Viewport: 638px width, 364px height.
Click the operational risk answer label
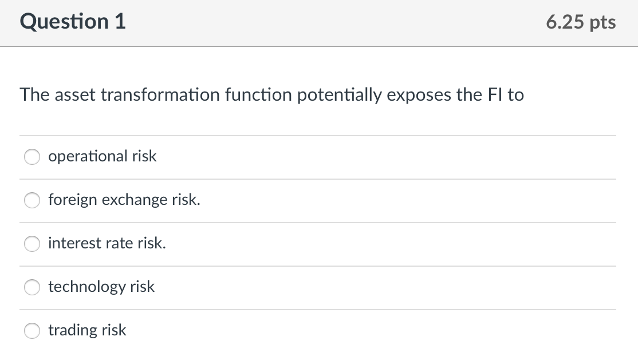pos(102,156)
